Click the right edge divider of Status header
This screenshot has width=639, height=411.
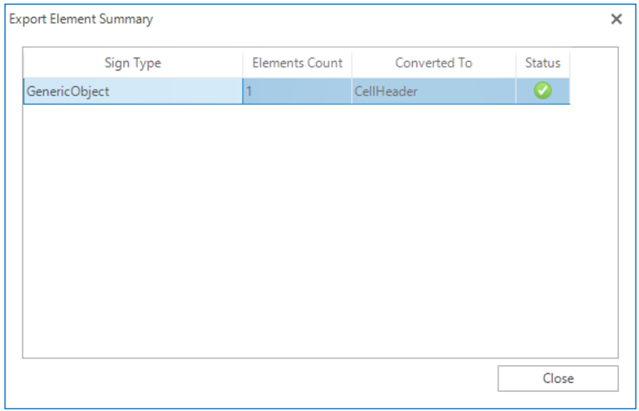tap(570, 63)
